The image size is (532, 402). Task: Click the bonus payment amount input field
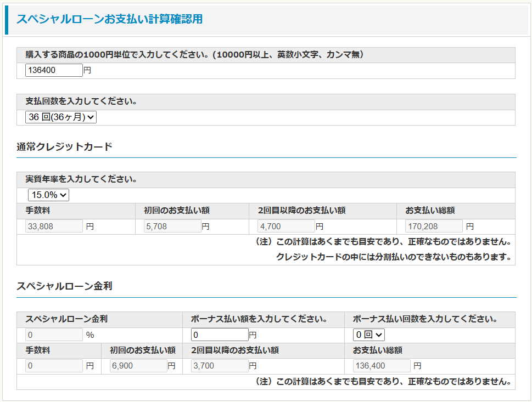pos(220,335)
